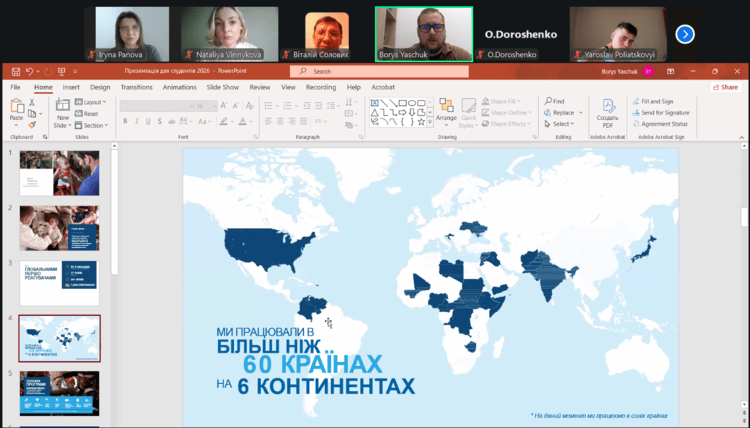
Task: Click Fill and Sign in Acrobat group
Action: [x=656, y=101]
